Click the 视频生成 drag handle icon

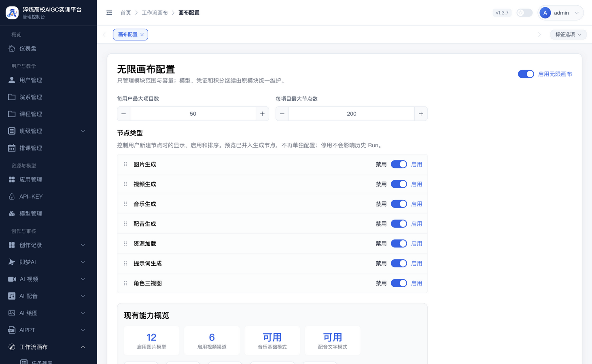(x=125, y=184)
